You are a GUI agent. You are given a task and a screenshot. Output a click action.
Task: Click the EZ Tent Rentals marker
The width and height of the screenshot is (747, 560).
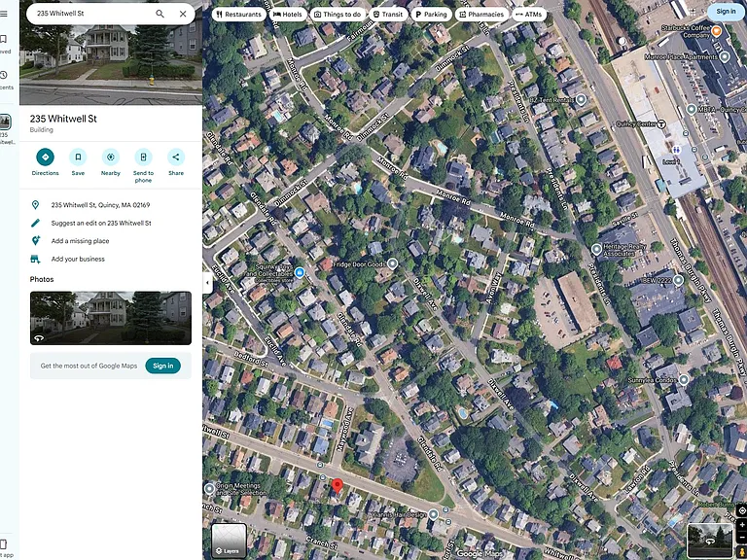point(581,100)
